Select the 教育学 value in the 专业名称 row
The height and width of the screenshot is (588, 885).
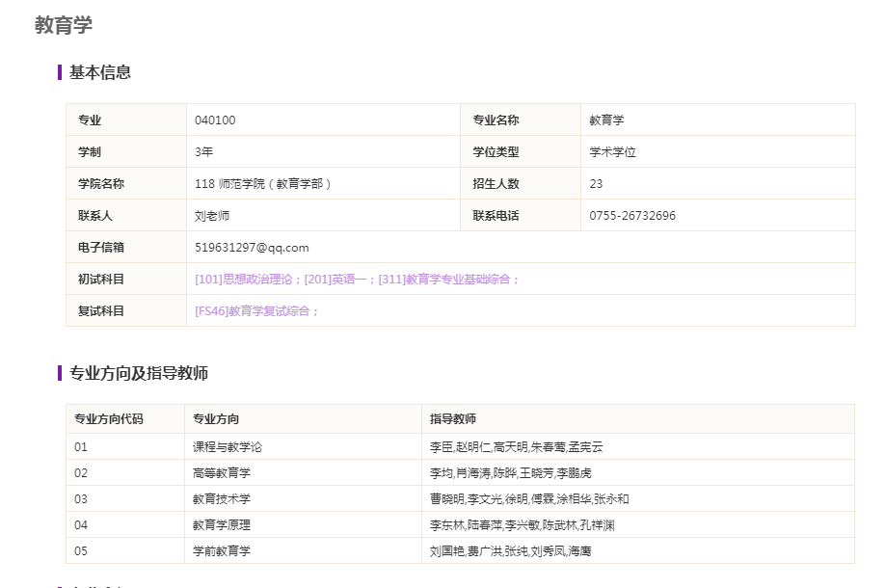606,120
